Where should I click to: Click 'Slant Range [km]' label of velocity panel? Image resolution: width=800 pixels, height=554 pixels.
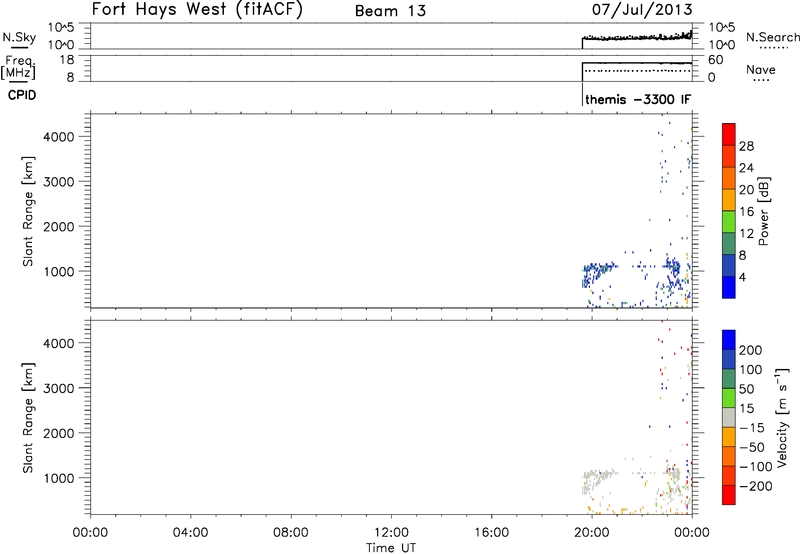[28, 418]
